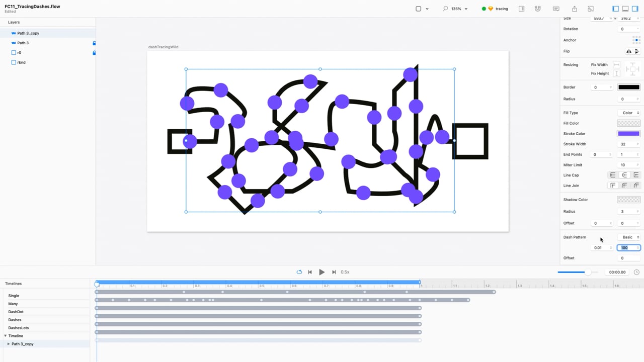Click the resizing constraints pin diagram
Image resolution: width=644 pixels, height=362 pixels.
point(632,69)
